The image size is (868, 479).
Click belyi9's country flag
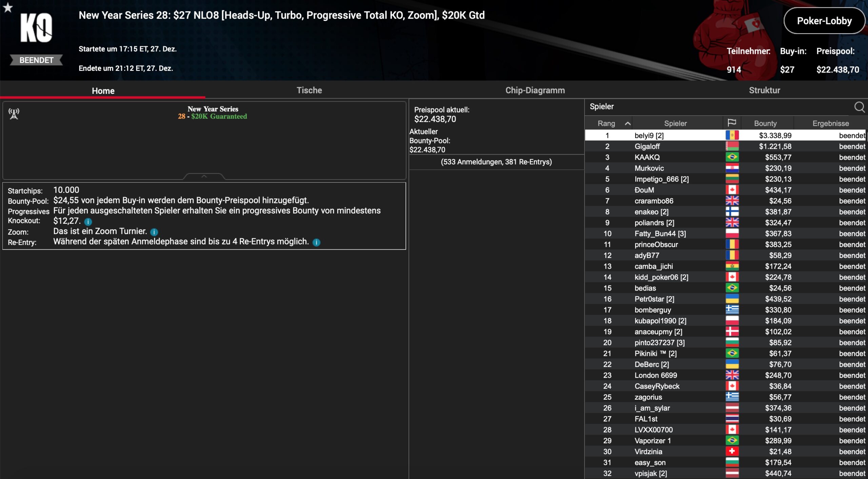tap(732, 135)
